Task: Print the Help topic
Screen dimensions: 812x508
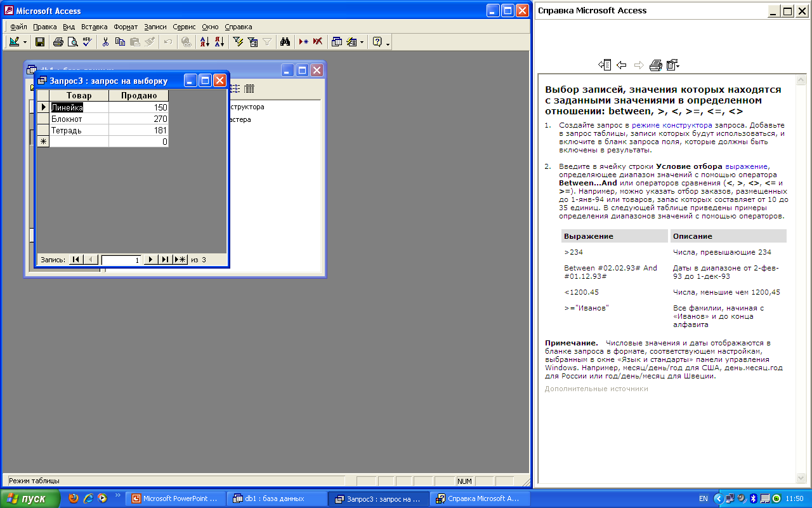Action: [x=656, y=65]
